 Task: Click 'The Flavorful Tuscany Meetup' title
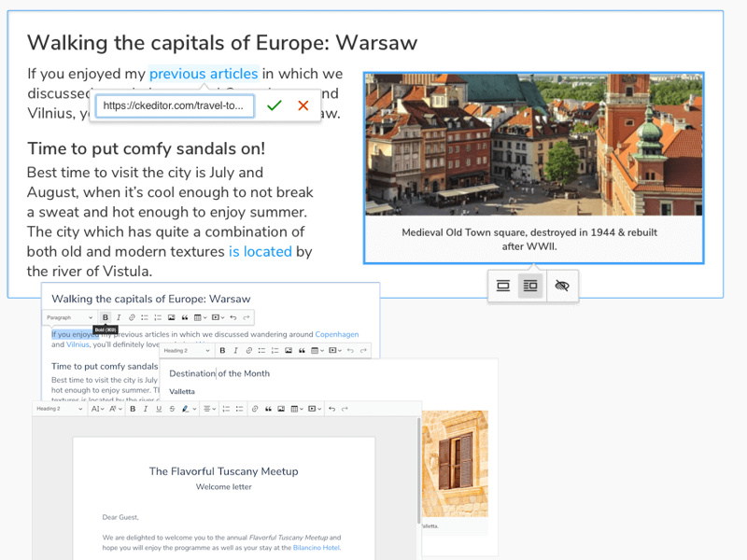pos(224,471)
